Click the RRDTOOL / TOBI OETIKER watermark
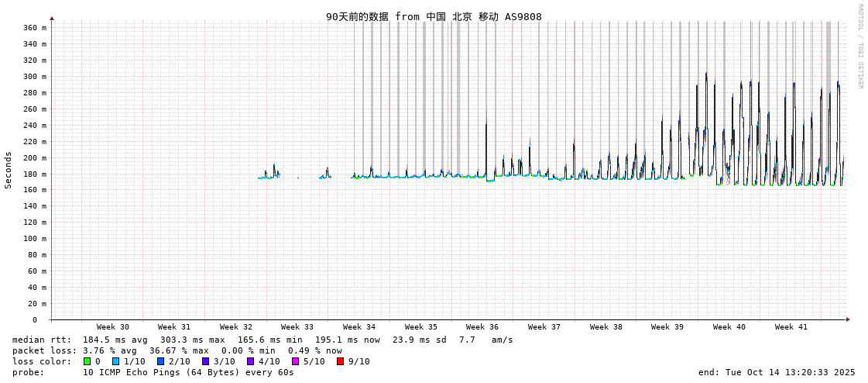The image size is (868, 383). click(x=860, y=46)
